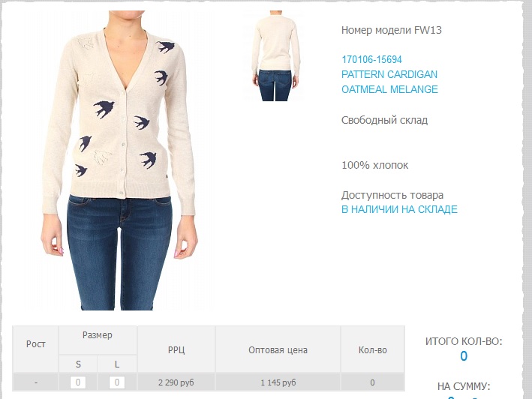
Task: Select the OATMEAL MELANGE color link
Action: [x=389, y=89]
